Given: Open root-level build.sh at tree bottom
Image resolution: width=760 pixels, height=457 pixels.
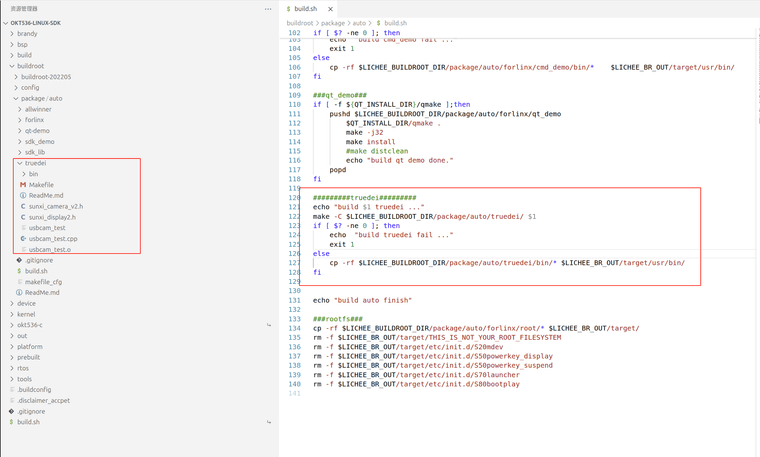Looking at the screenshot, I should [25, 422].
